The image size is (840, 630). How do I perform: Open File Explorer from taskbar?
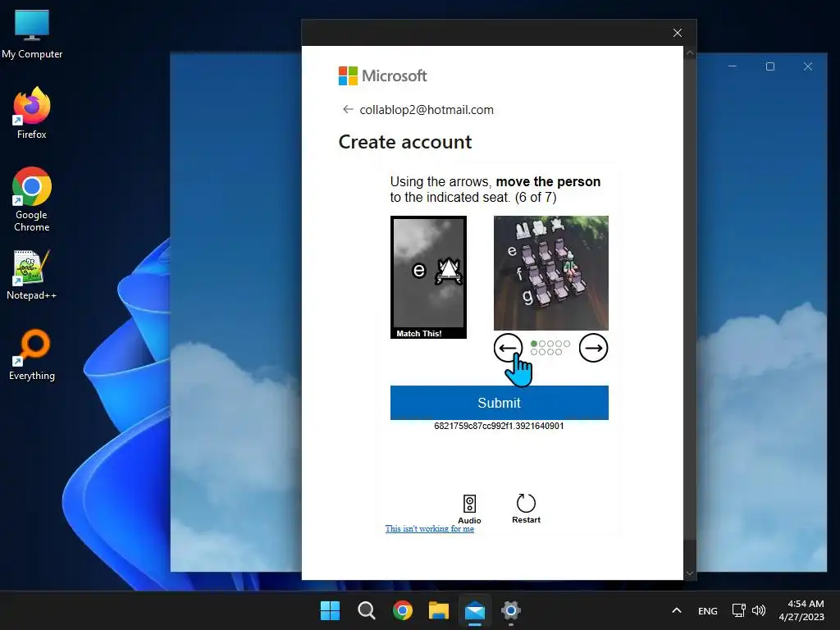(439, 610)
